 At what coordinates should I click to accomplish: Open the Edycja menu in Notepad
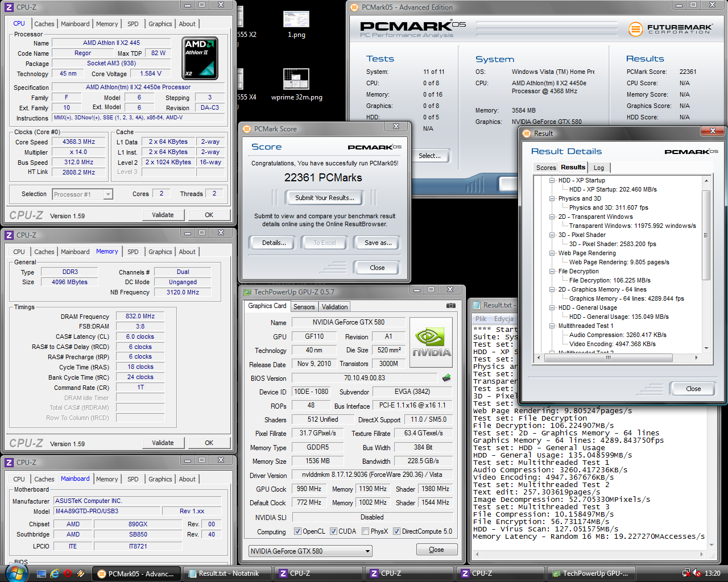click(x=504, y=319)
